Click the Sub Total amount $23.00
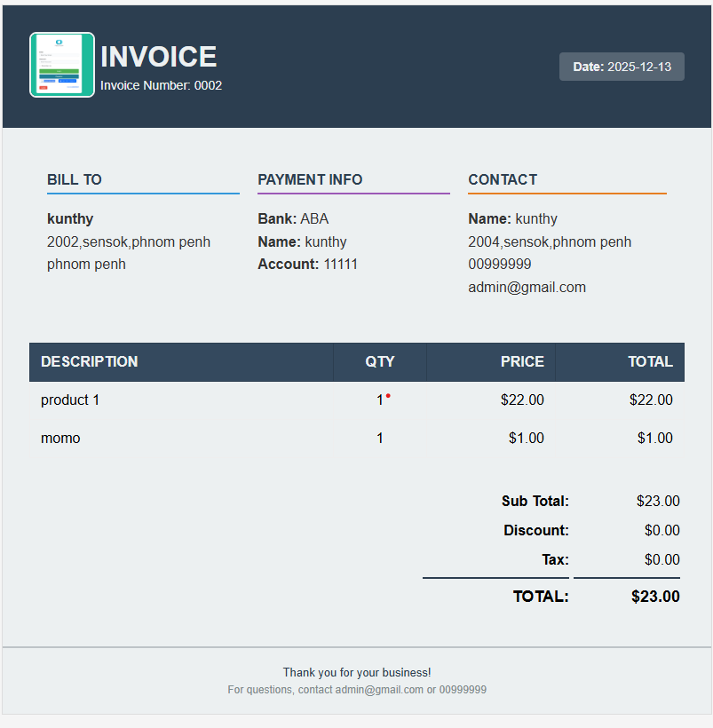Viewport: 713px width, 728px height. point(657,501)
